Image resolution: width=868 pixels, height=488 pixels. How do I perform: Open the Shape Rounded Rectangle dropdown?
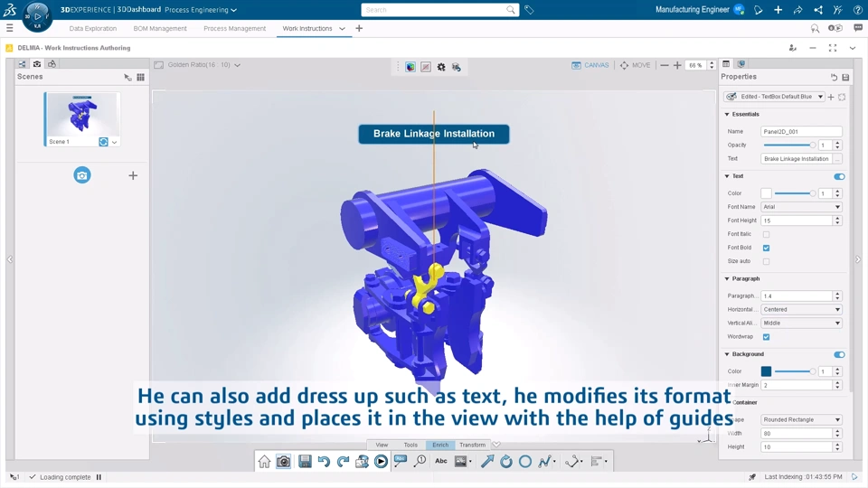802,420
